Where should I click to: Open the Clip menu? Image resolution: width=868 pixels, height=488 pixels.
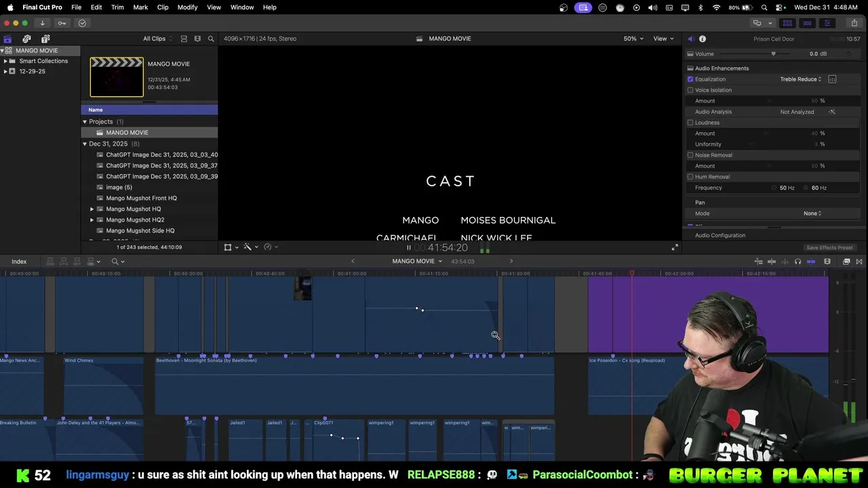click(x=163, y=7)
